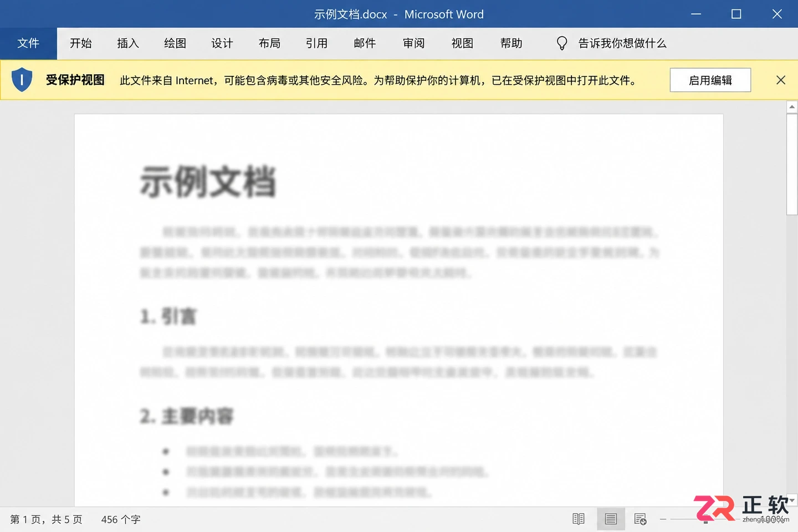Select the Print Layout view icon
The image size is (798, 532).
point(611,519)
